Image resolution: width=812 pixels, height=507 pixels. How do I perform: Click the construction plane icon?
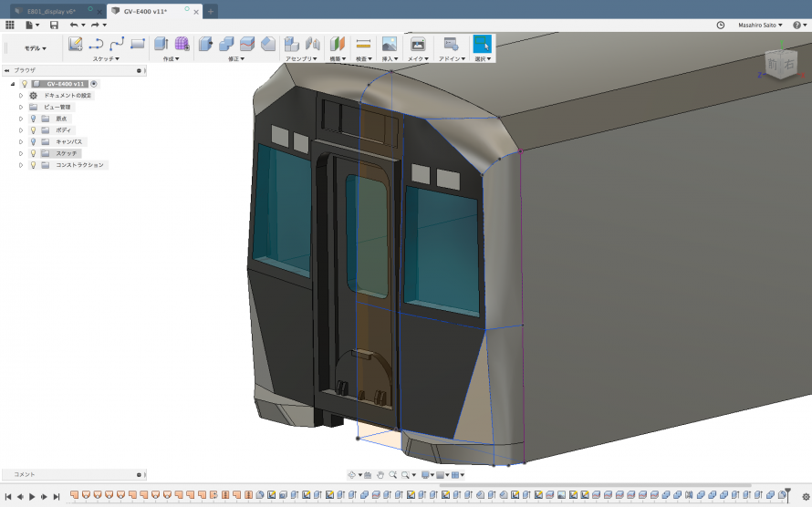(338, 44)
